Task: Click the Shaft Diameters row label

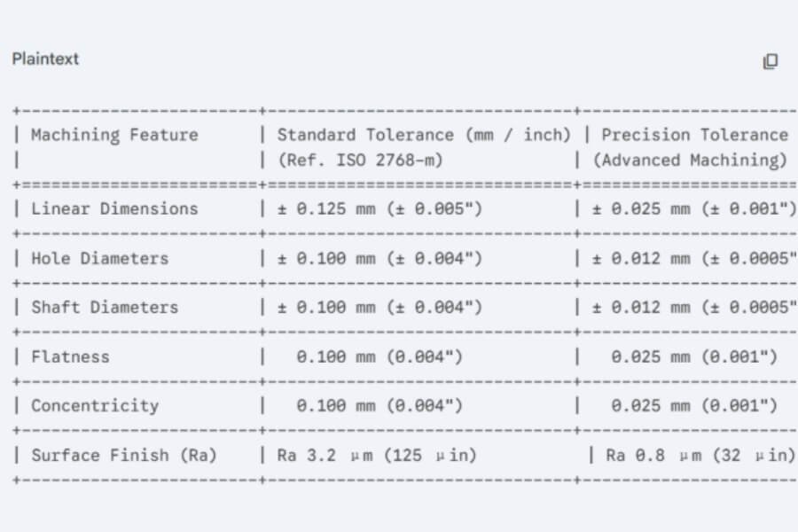Action: (104, 308)
